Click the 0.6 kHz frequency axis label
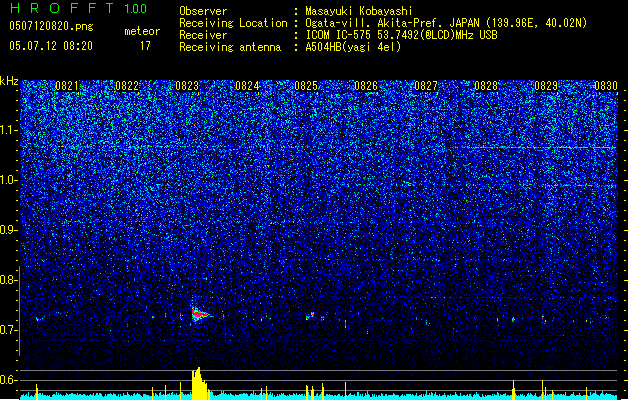Viewport: 629px width, 400px height. [x=8, y=380]
